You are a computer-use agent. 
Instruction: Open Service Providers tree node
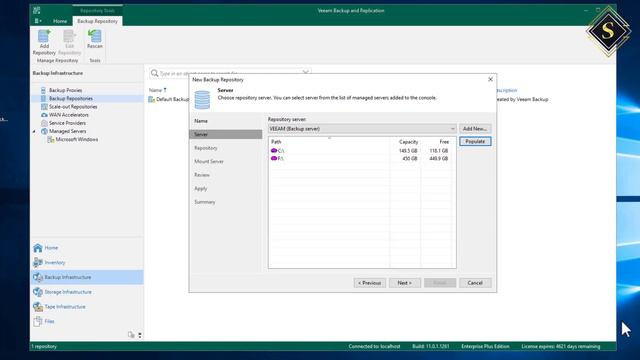click(67, 123)
